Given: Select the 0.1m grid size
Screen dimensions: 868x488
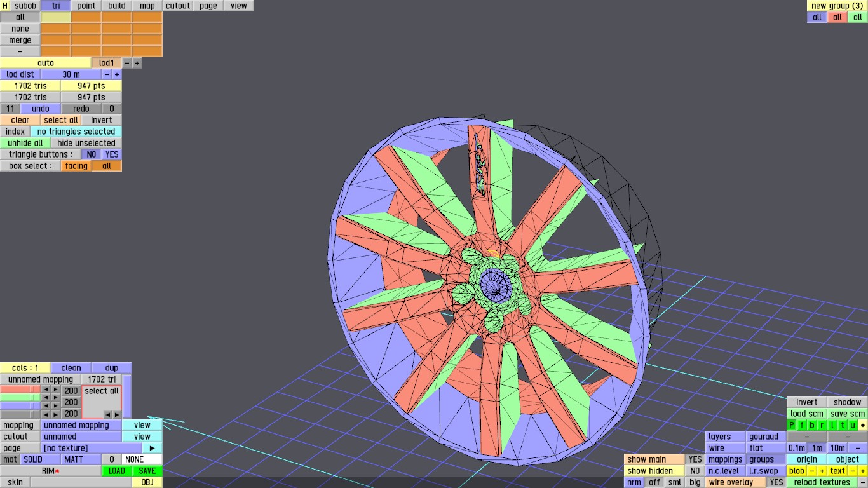Looking at the screenshot, I should tap(797, 448).
